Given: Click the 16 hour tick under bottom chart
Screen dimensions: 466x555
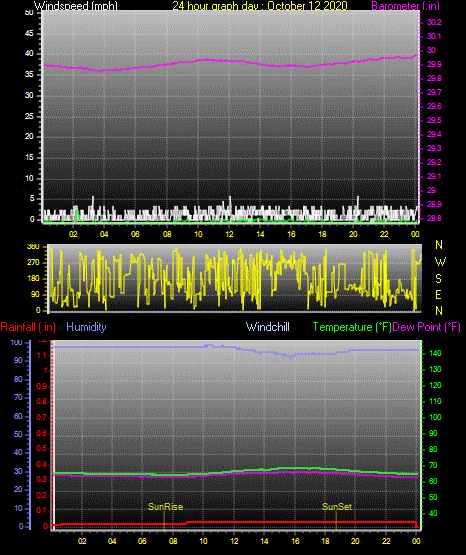Looking at the screenshot, I should (295, 541).
